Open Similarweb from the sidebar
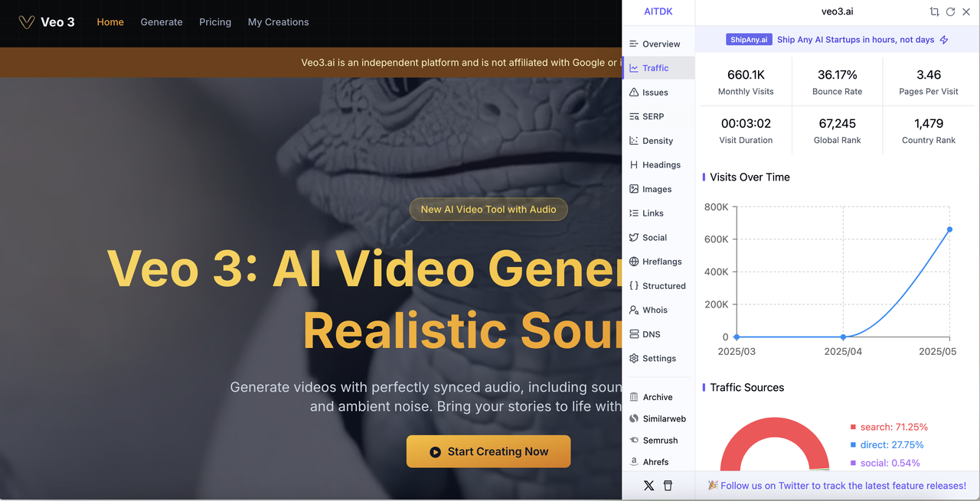980x501 pixels. pos(658,419)
